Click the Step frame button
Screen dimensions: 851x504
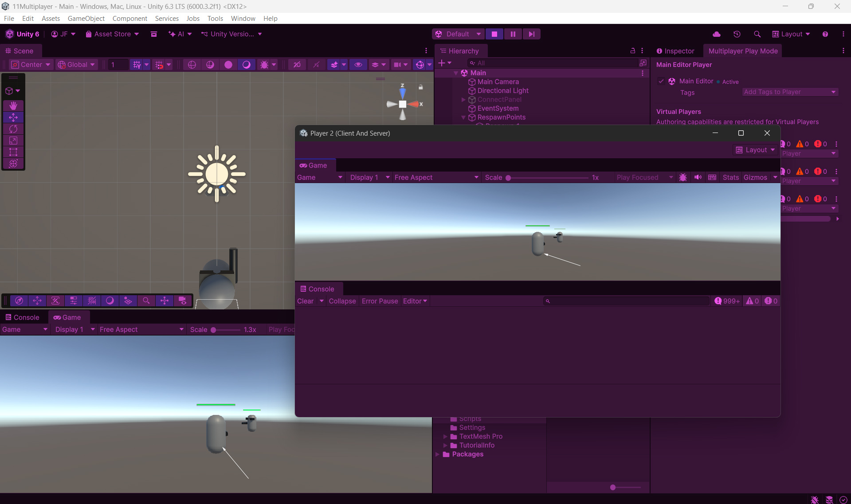coord(531,34)
